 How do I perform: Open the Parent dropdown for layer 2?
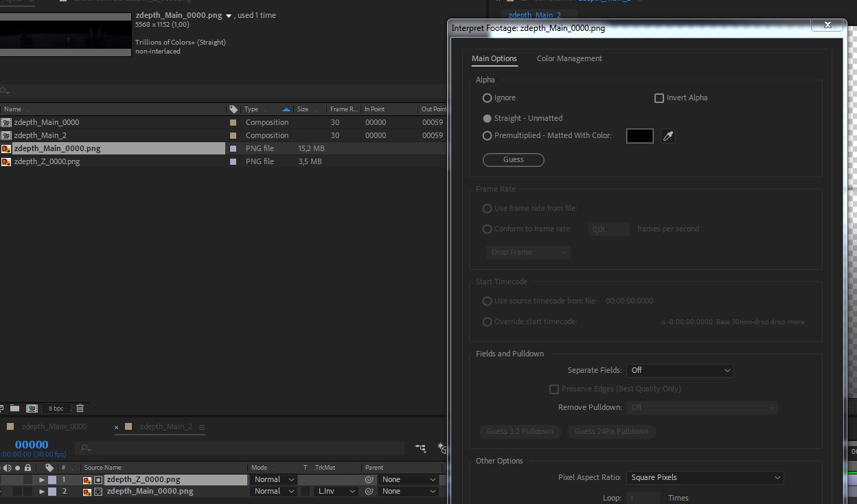click(x=409, y=491)
